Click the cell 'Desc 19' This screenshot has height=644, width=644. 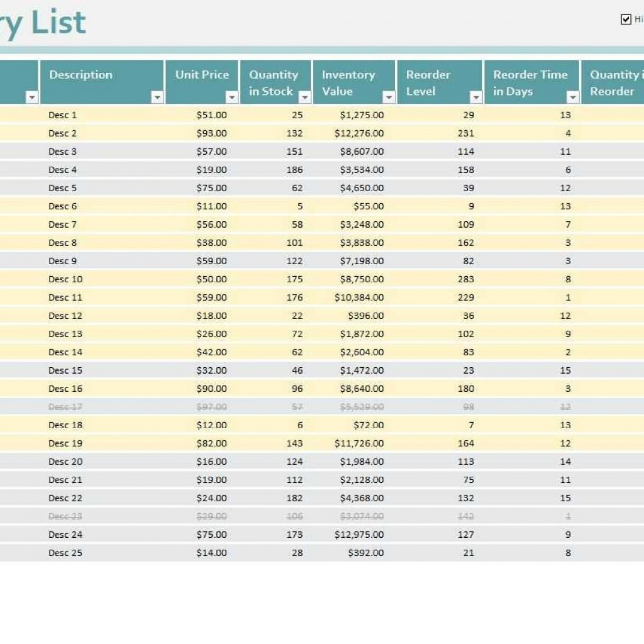click(x=65, y=443)
